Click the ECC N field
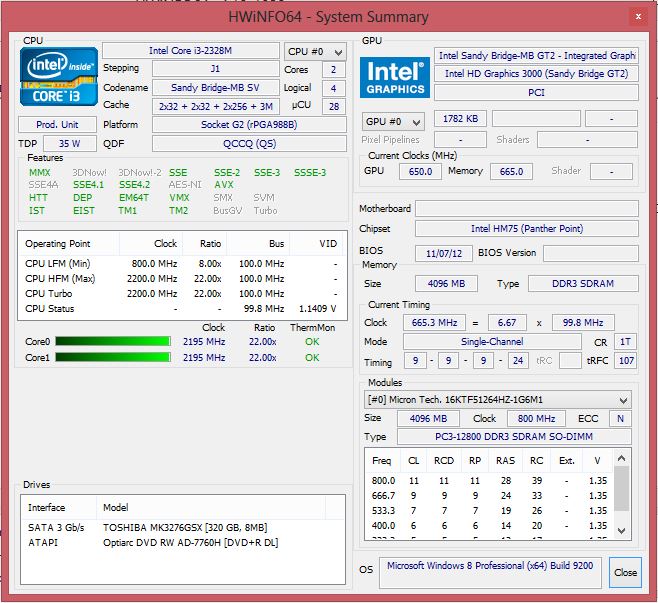Screen dimensions: 658x603 tap(620, 419)
